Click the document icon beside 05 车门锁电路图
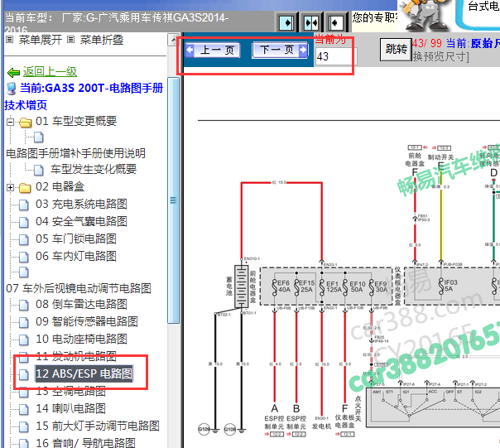This screenshot has width=500, height=448. pos(24,239)
